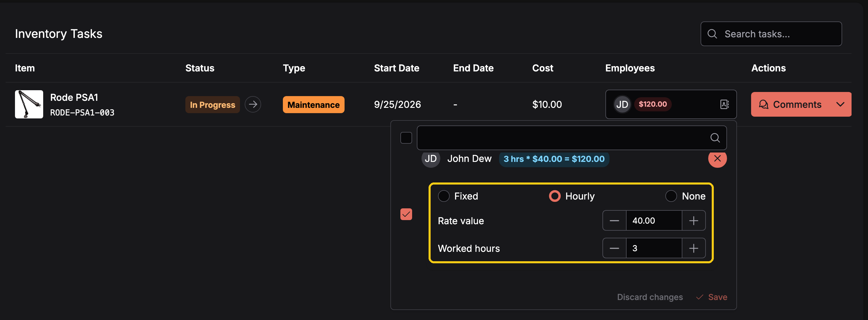
Task: Click the Inventory Tasks heading
Action: point(59,34)
